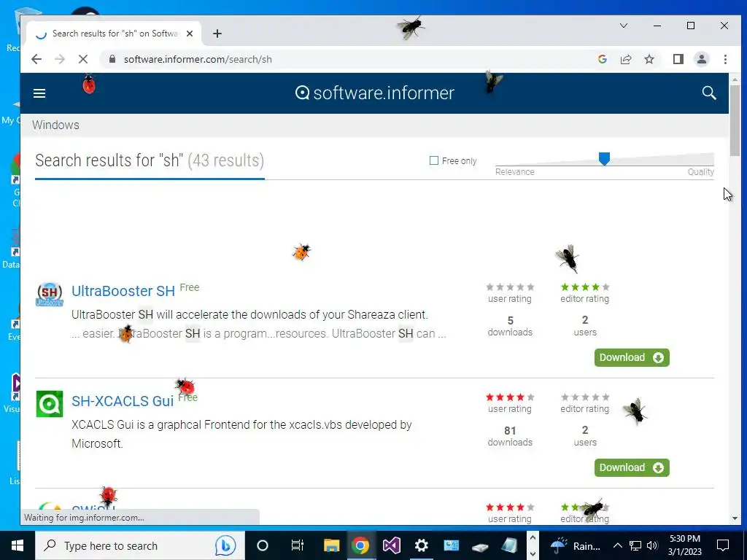Image resolution: width=747 pixels, height=560 pixels.
Task: Open the Chrome side panel
Action: point(678,59)
